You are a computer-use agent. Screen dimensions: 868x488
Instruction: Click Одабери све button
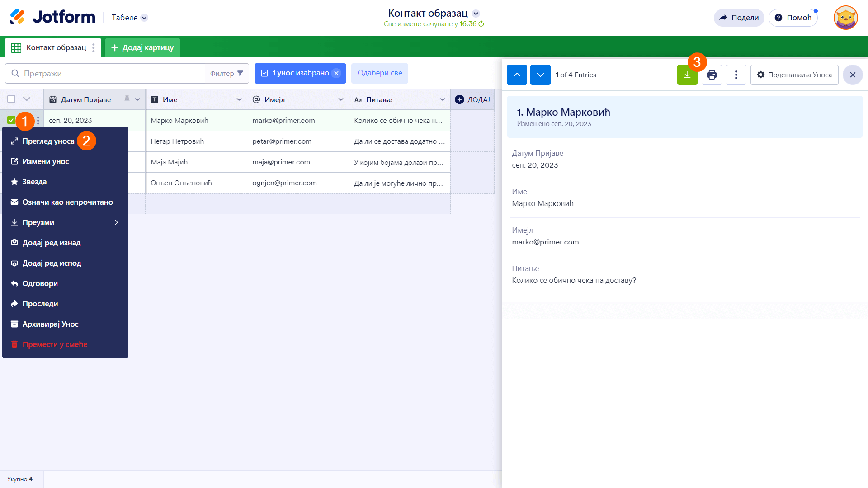pyautogui.click(x=380, y=73)
